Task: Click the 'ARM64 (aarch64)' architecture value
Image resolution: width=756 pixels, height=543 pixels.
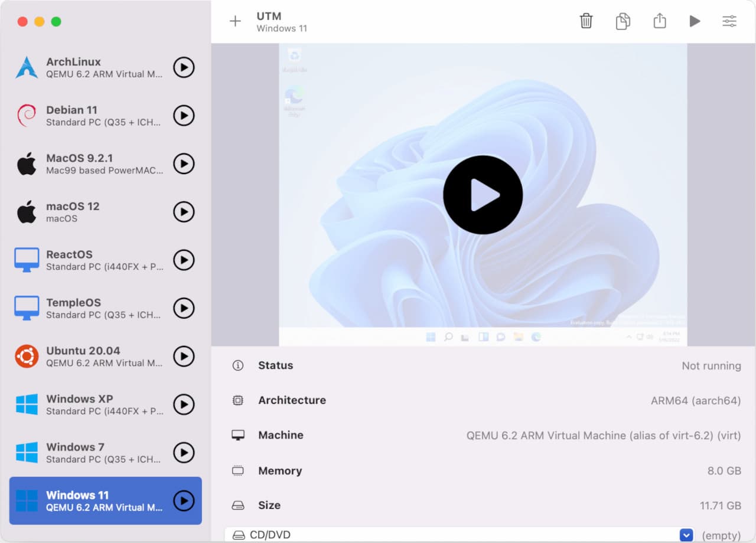Action: 696,401
